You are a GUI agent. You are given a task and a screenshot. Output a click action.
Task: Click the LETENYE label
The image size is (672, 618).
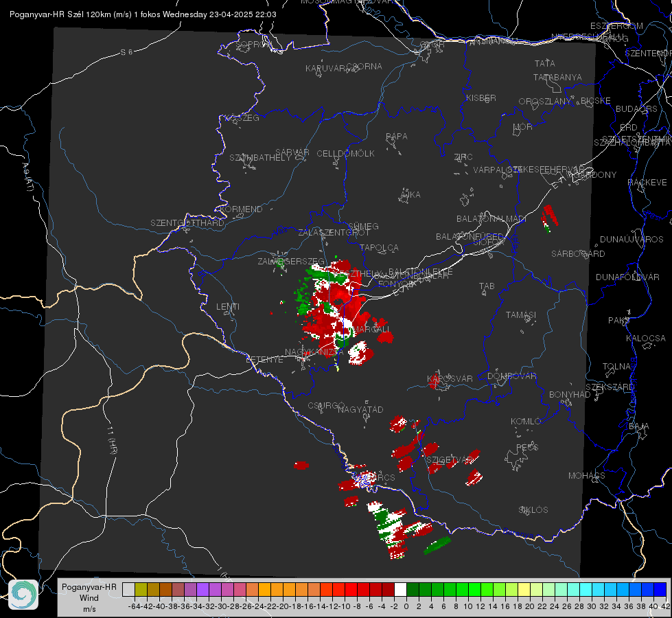tap(264, 359)
